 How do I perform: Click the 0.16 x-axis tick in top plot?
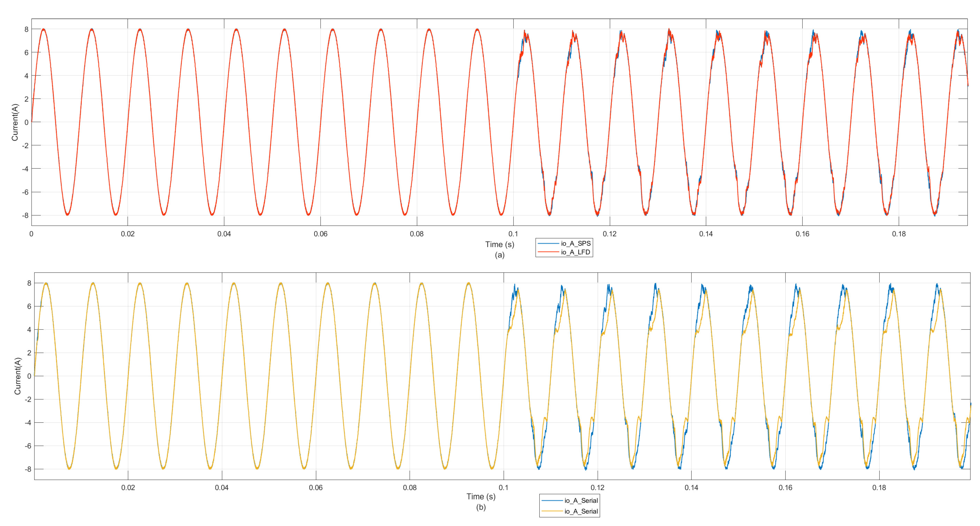[x=802, y=234]
